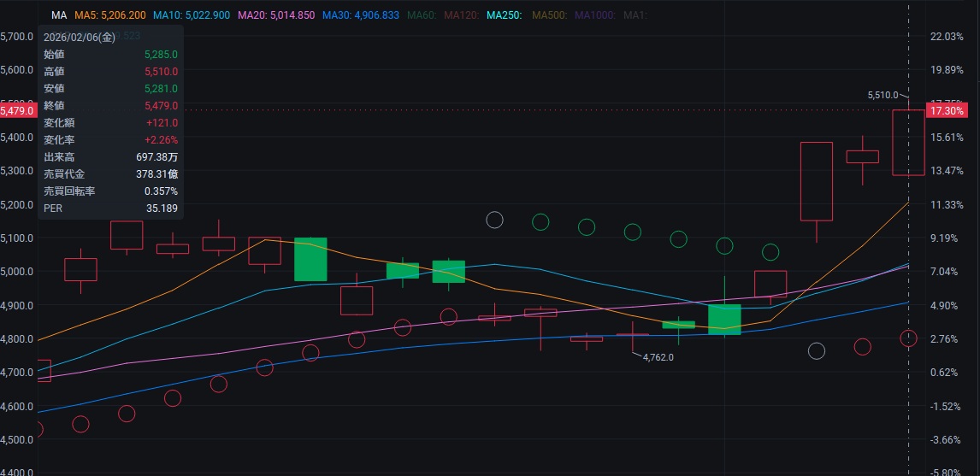Click the 19.89% label on right axis
This screenshot has width=980, height=476.
point(947,69)
